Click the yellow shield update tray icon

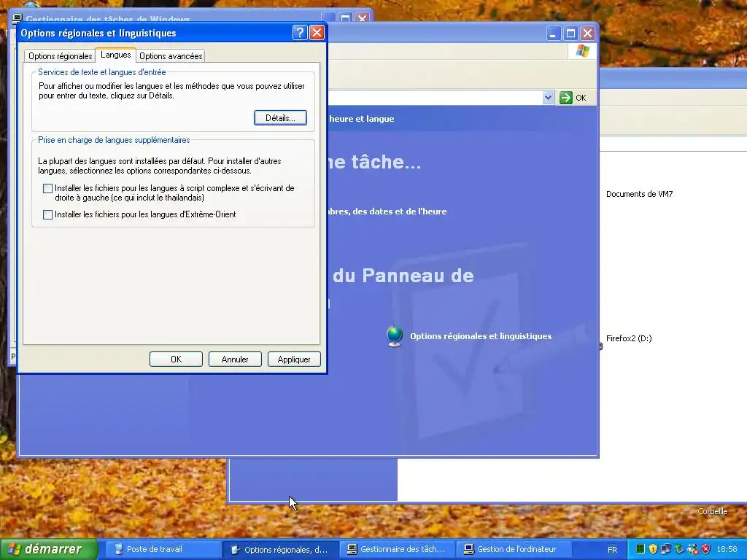(x=653, y=549)
